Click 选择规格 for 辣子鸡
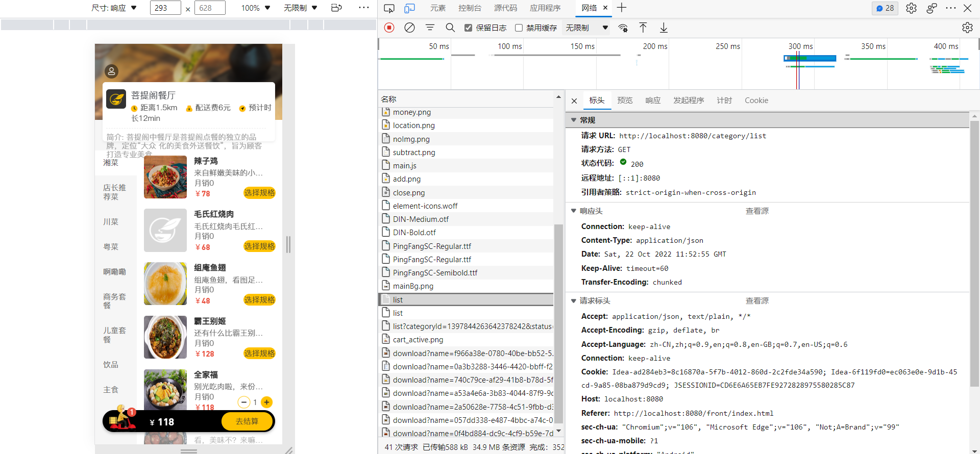Viewport: 980px width, 454px height. 259,193
